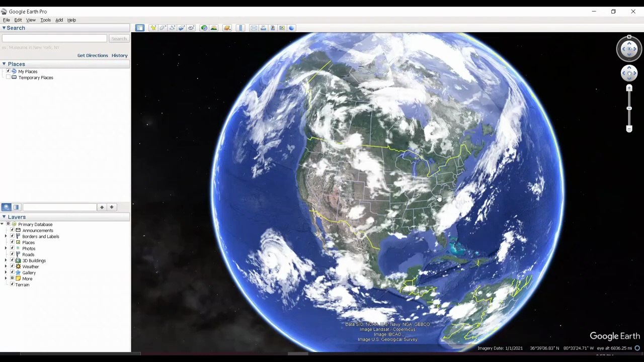Open the View menu
Screen dimensions: 644x362
point(31,20)
